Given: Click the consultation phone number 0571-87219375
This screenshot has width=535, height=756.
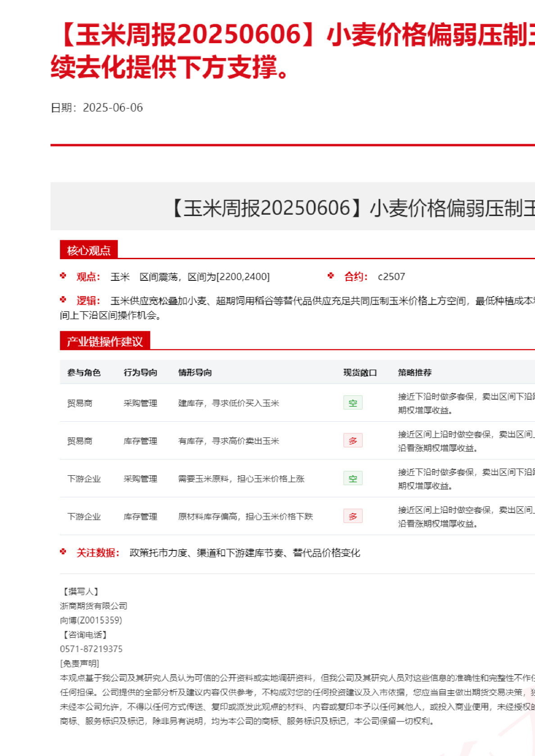Looking at the screenshot, I should coord(91,649).
